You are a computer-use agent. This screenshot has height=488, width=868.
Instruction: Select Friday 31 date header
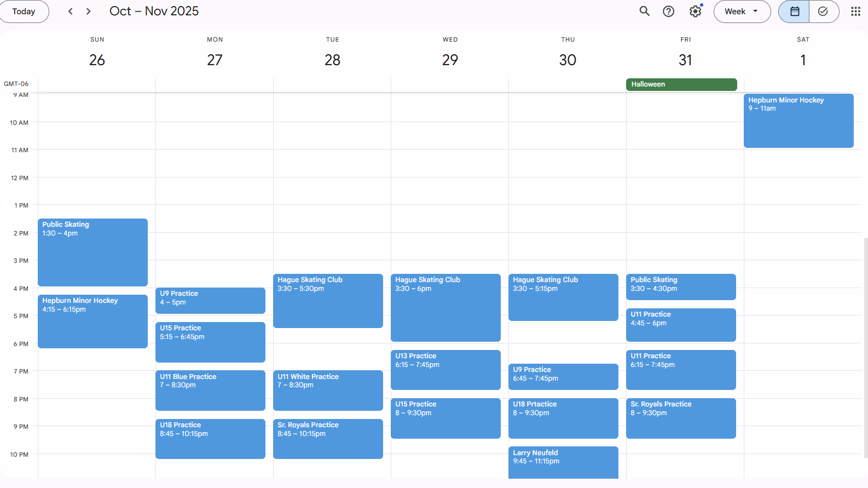click(x=685, y=60)
